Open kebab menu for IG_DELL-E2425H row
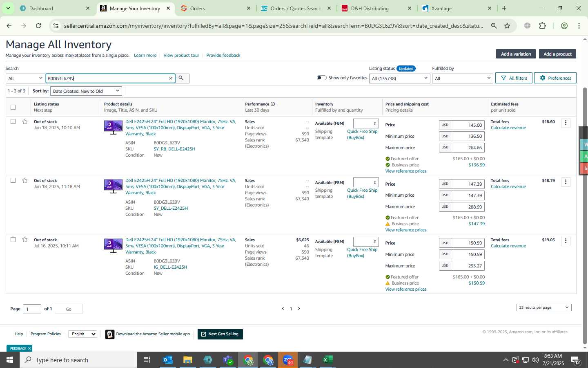The image size is (588, 368). click(566, 241)
